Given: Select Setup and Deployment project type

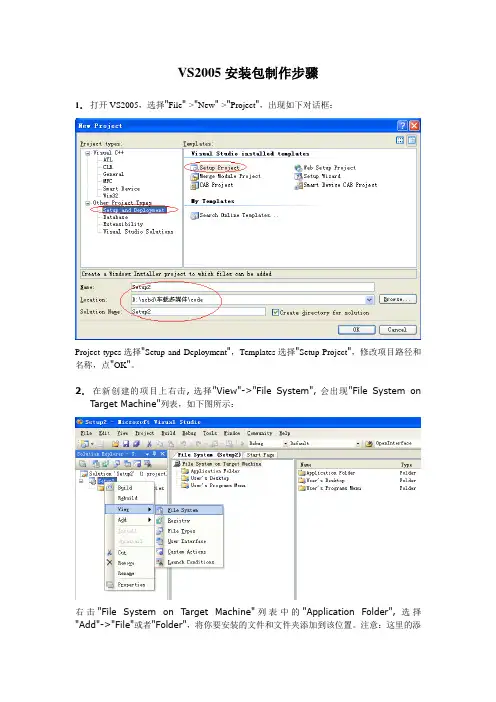Looking at the screenshot, I should 134,210.
